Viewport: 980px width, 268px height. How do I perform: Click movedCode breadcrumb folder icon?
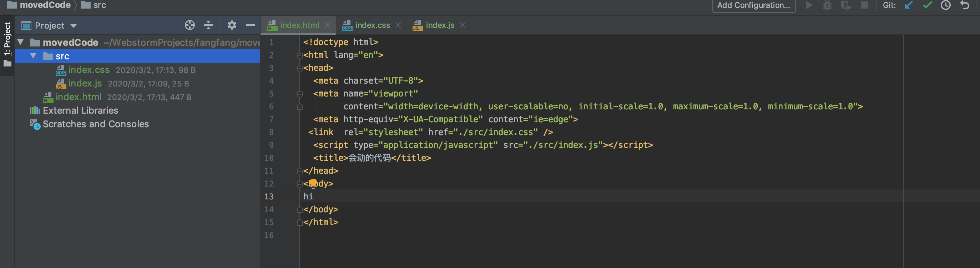click(x=12, y=5)
